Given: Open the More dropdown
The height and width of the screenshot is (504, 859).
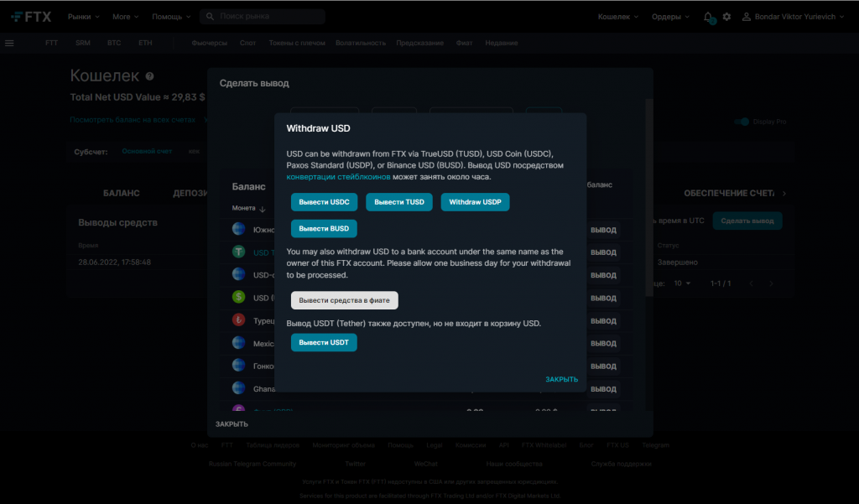Looking at the screenshot, I should click(126, 17).
